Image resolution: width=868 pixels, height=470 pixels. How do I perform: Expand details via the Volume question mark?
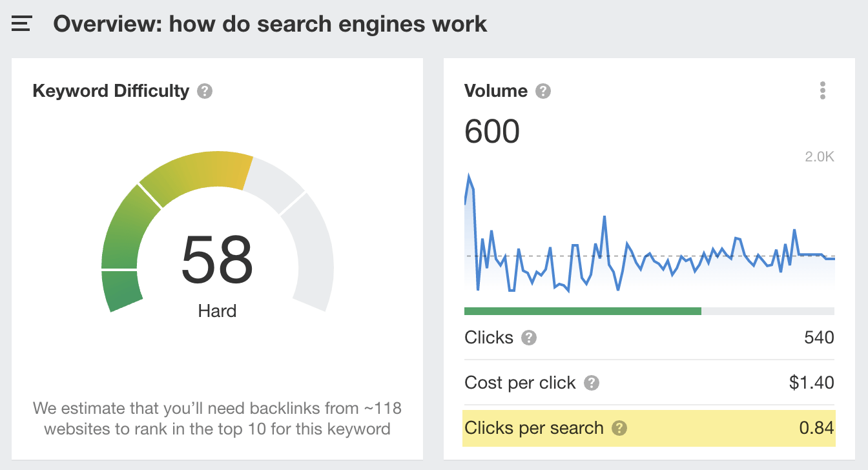tap(544, 91)
